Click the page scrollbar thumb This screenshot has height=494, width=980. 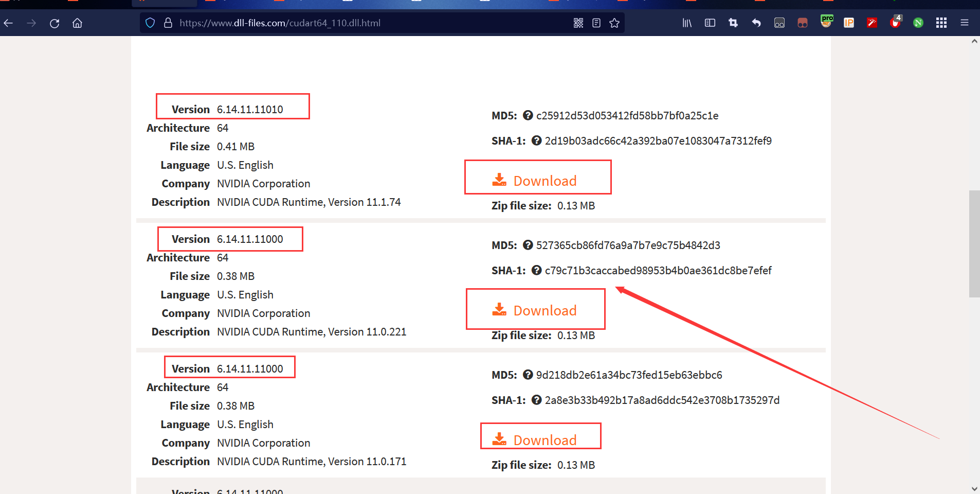pyautogui.click(x=974, y=244)
